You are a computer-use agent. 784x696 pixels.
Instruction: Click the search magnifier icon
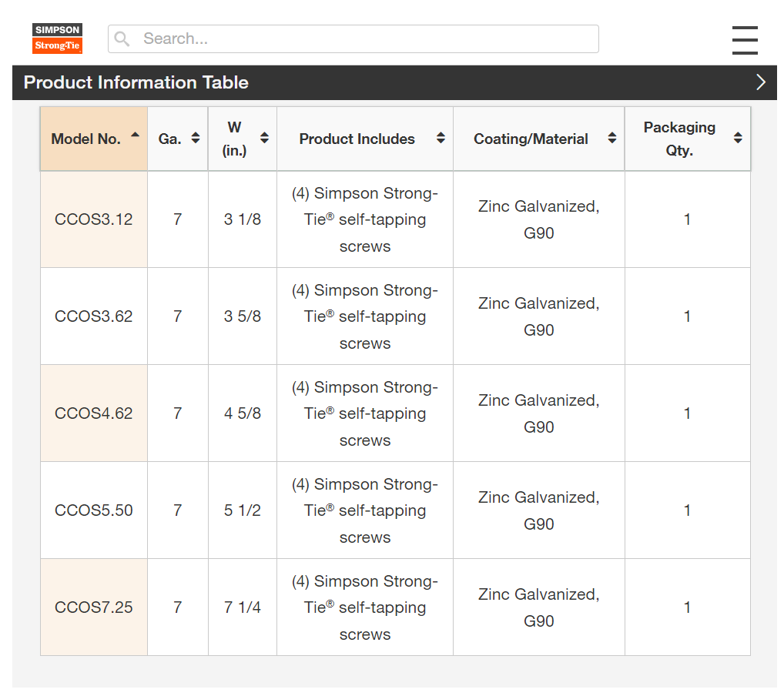click(x=122, y=39)
